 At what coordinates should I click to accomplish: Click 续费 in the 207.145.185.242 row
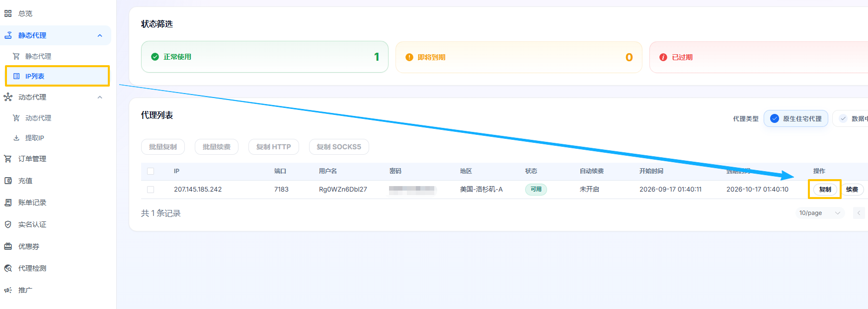point(852,190)
